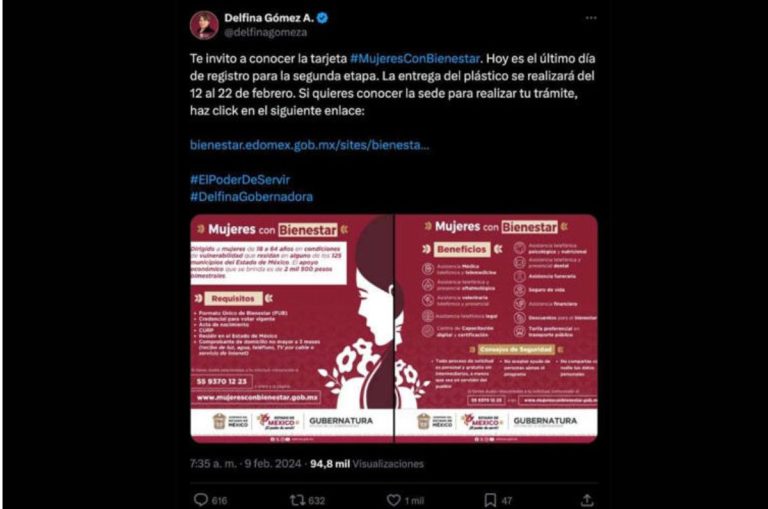The image size is (768, 509).
Task: Open the tweet's three-dot more options menu
Action: pyautogui.click(x=591, y=18)
